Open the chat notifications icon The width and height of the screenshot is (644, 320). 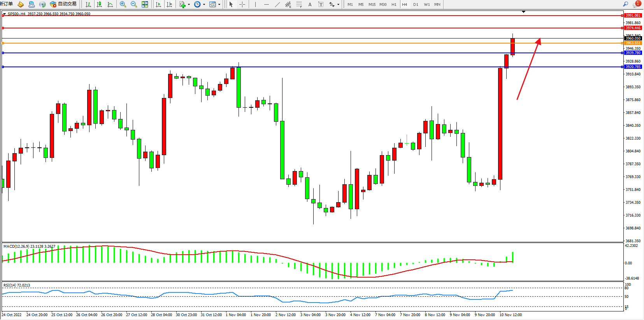click(x=636, y=4)
